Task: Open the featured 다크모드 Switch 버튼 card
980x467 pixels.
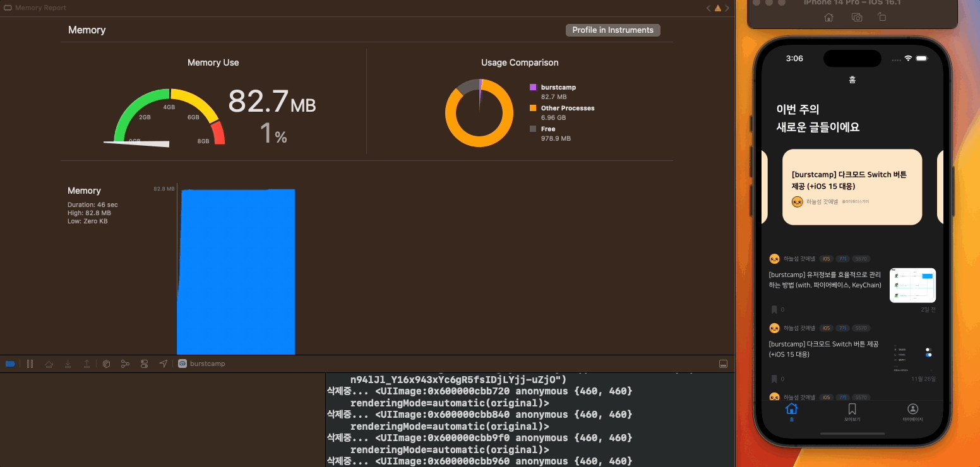Action: tap(852, 187)
